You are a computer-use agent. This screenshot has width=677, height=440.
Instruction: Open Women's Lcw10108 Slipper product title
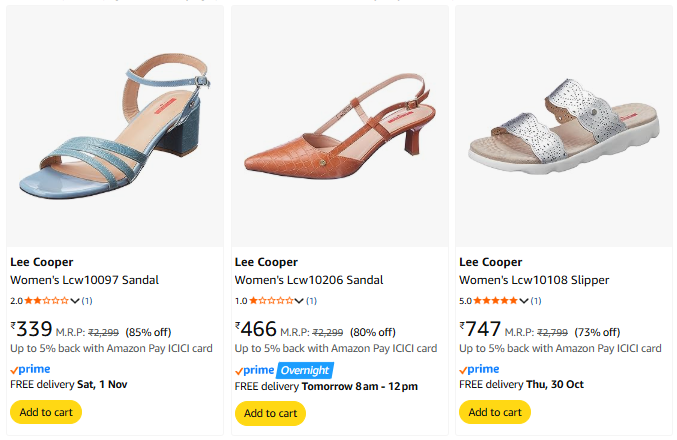click(x=533, y=280)
